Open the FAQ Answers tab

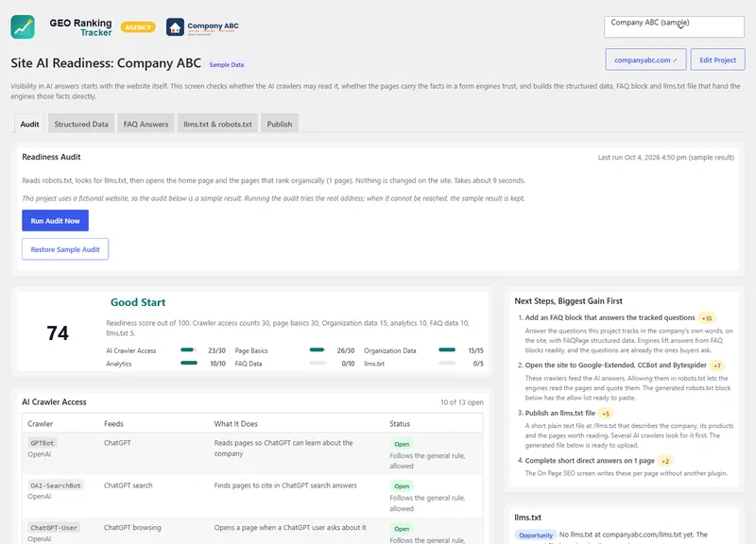point(146,124)
